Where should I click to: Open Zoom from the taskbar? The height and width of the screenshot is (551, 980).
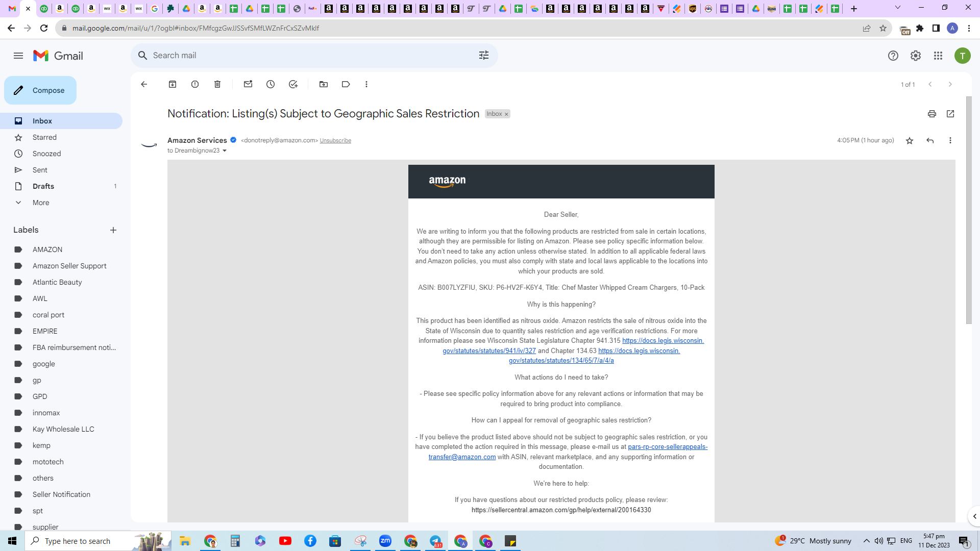(385, 541)
